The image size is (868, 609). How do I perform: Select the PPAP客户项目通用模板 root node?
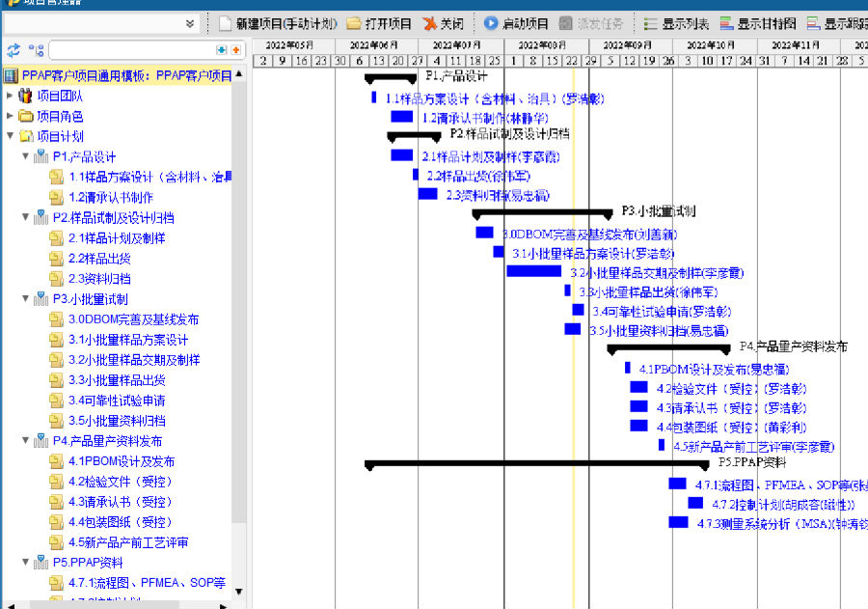(126, 75)
